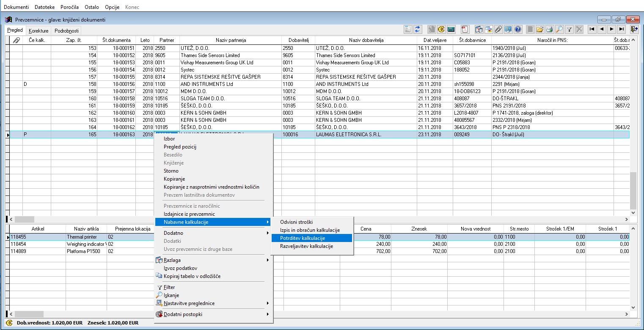The height and width of the screenshot is (330, 644).
Task: Switch to the Podrobnosti tab
Action: (x=66, y=30)
